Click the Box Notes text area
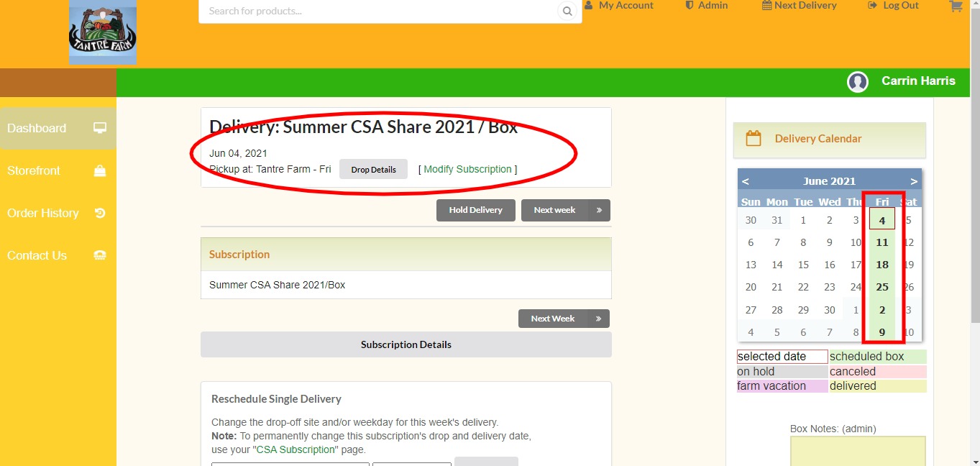 click(x=858, y=451)
